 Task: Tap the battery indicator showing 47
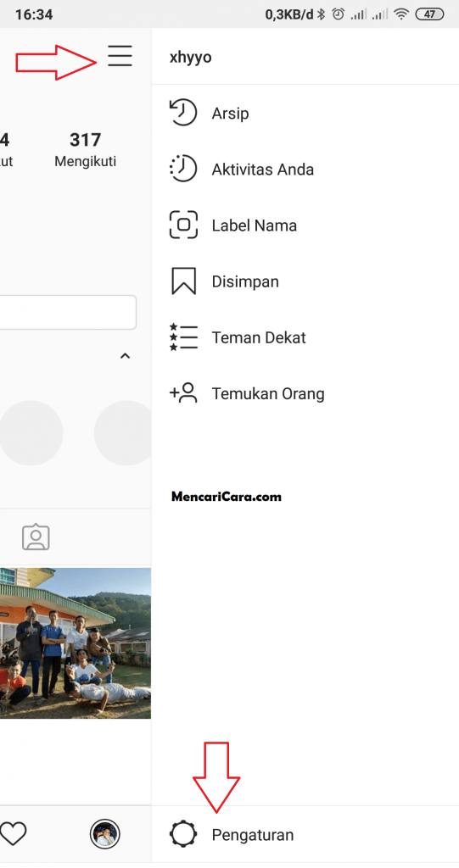429,15
